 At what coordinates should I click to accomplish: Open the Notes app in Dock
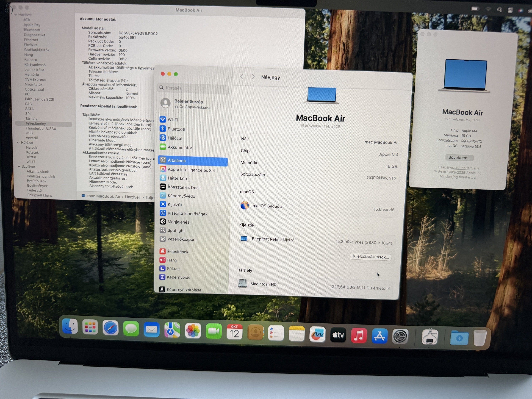click(x=297, y=334)
